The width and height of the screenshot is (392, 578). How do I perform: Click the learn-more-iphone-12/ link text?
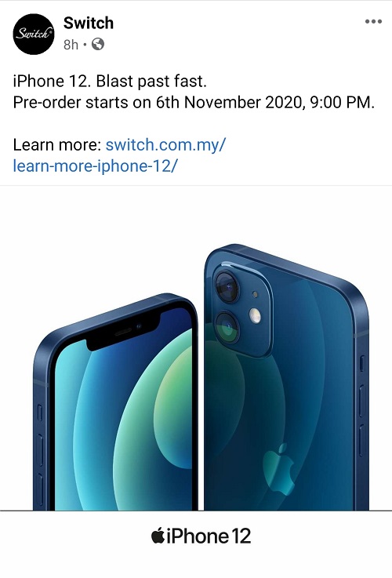coord(95,165)
